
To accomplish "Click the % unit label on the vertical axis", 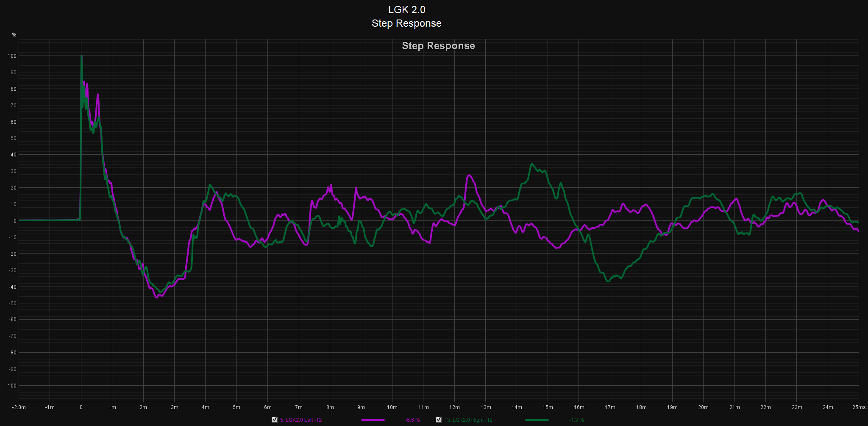I will coord(14,35).
